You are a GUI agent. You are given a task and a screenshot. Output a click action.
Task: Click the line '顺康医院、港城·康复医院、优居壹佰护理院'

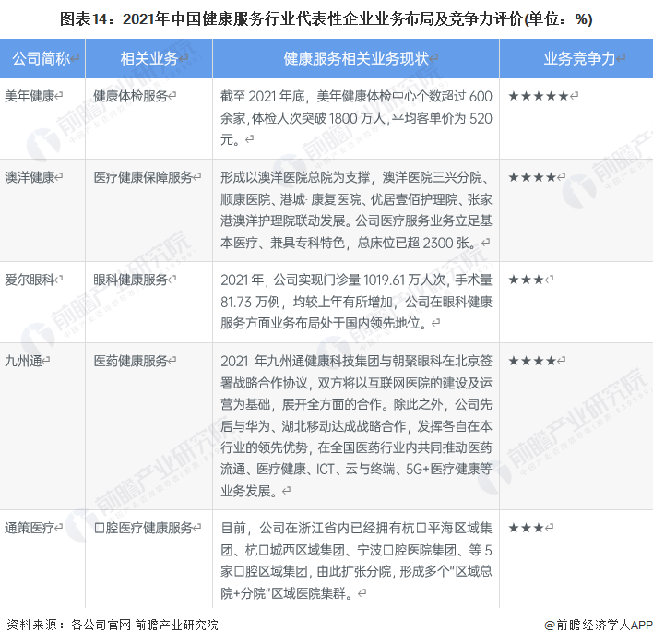[x=339, y=199]
